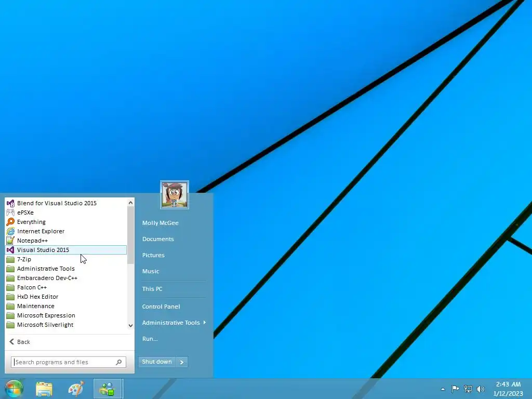Open Music from the start menu
Image resolution: width=532 pixels, height=399 pixels.
(151, 271)
